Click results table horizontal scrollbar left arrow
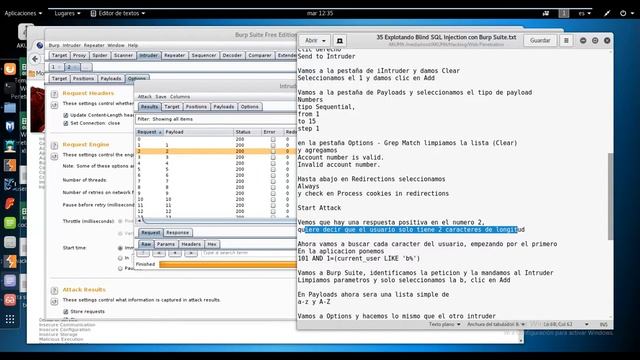 tap(139, 220)
